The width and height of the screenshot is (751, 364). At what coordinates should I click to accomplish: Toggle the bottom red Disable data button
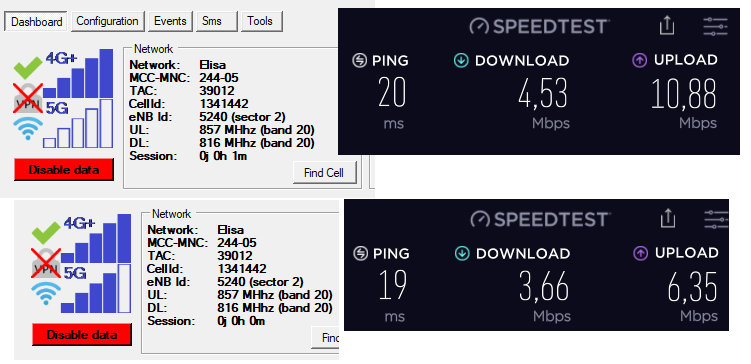pyautogui.click(x=82, y=334)
